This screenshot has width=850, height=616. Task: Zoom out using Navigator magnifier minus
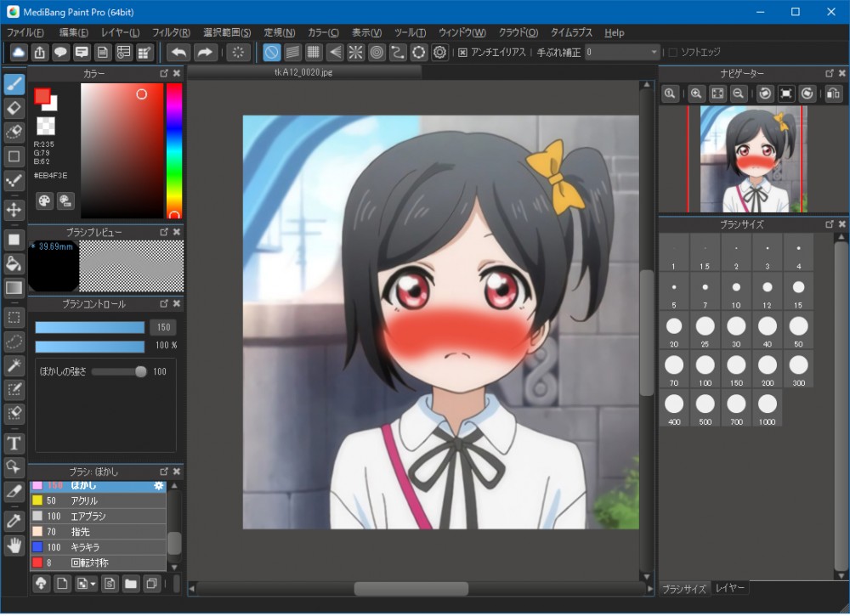point(739,93)
